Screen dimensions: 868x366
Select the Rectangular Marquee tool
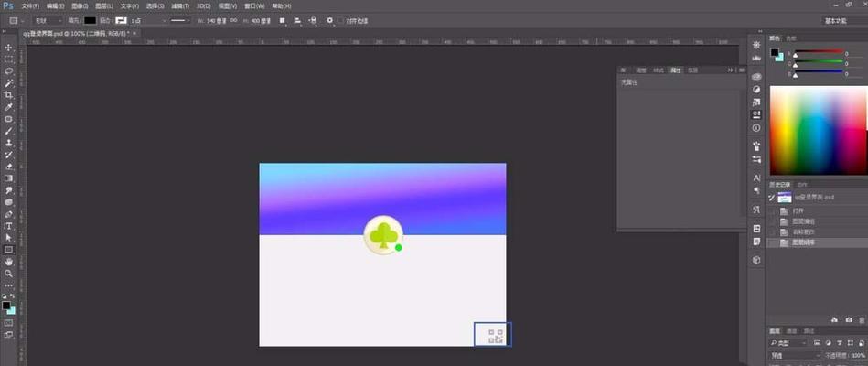8,59
